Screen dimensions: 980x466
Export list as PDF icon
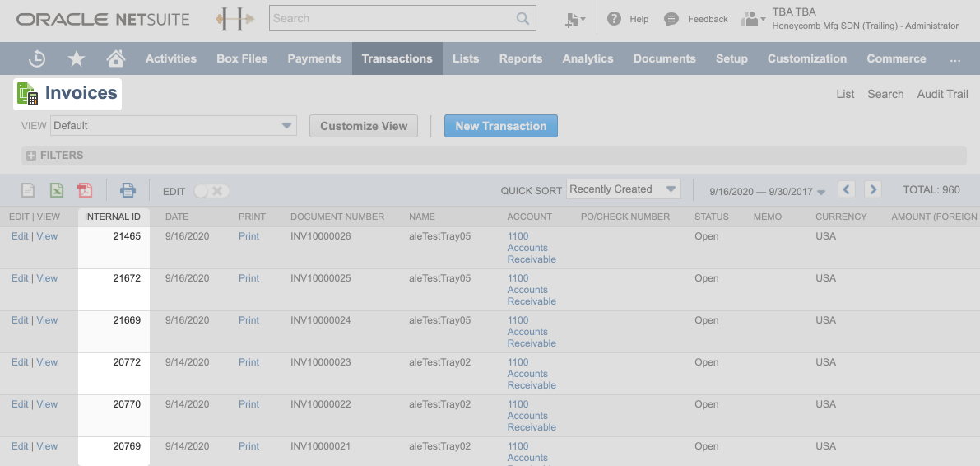[85, 190]
